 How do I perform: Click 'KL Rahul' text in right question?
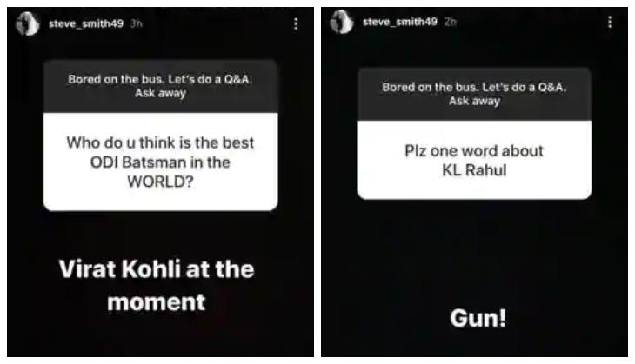click(474, 170)
